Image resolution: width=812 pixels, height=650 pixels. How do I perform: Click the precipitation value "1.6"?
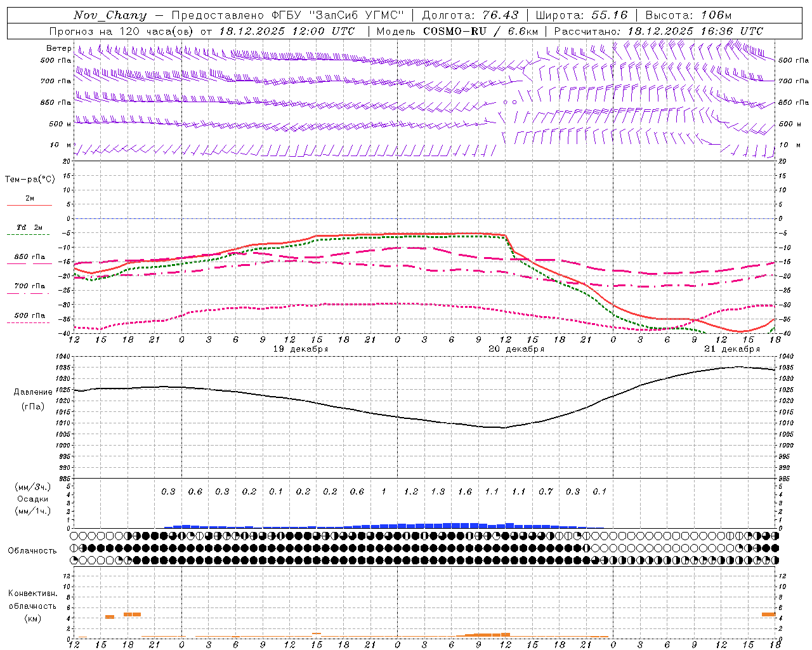coord(465,491)
